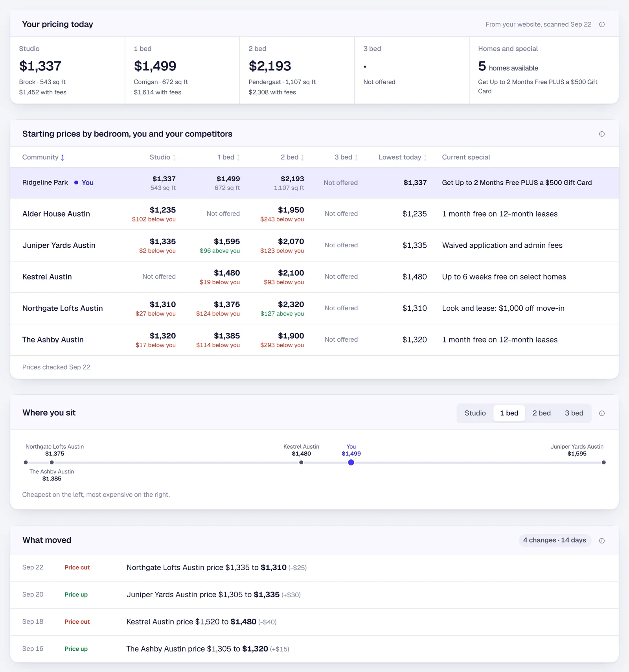Open the Kestrel Austin row

click(x=314, y=277)
